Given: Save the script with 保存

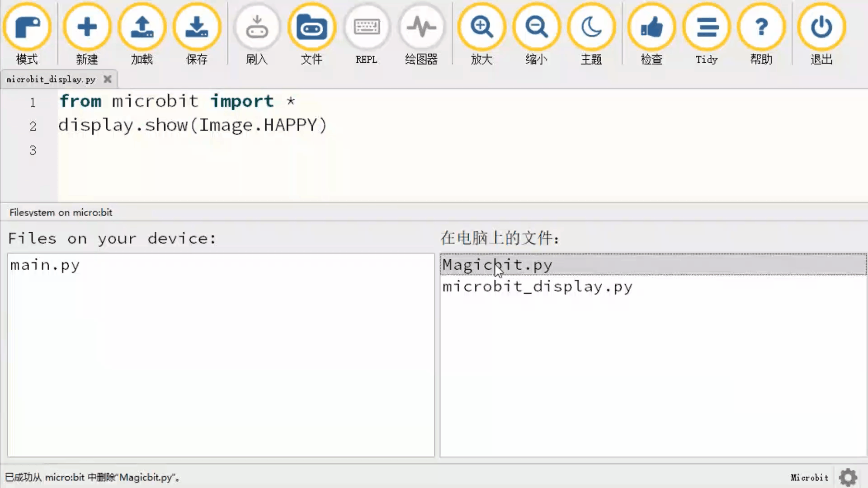Looking at the screenshot, I should coord(197,34).
